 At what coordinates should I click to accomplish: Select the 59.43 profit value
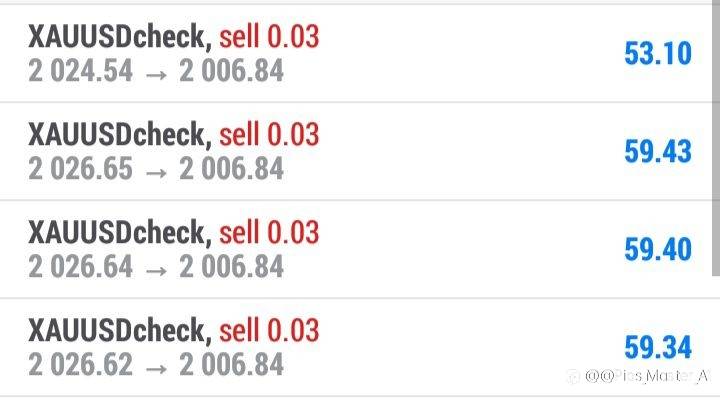coord(658,151)
